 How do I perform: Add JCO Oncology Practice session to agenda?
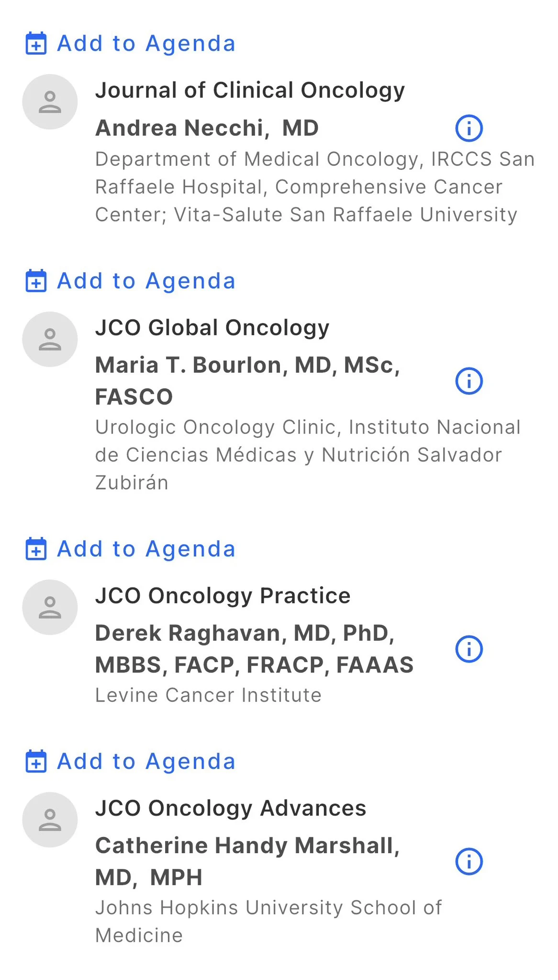coord(146,549)
